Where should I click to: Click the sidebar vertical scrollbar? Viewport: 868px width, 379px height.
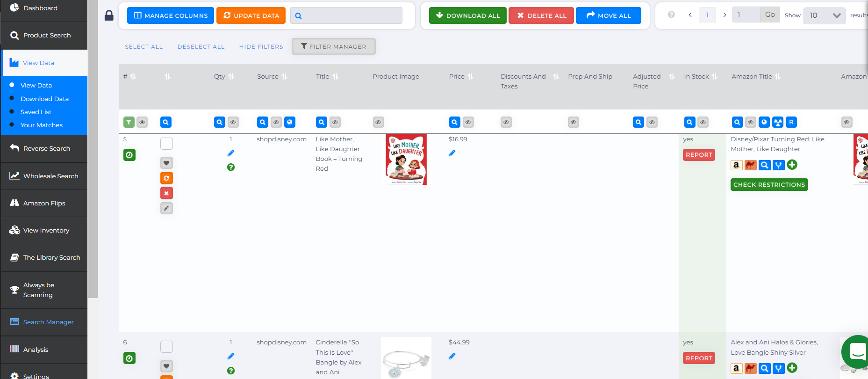click(x=93, y=140)
